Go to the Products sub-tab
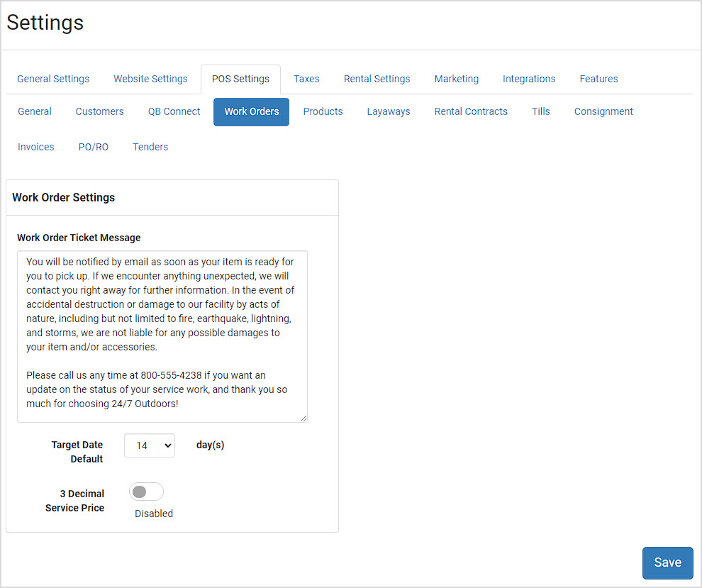Screen dimensions: 702x588 [x=323, y=111]
